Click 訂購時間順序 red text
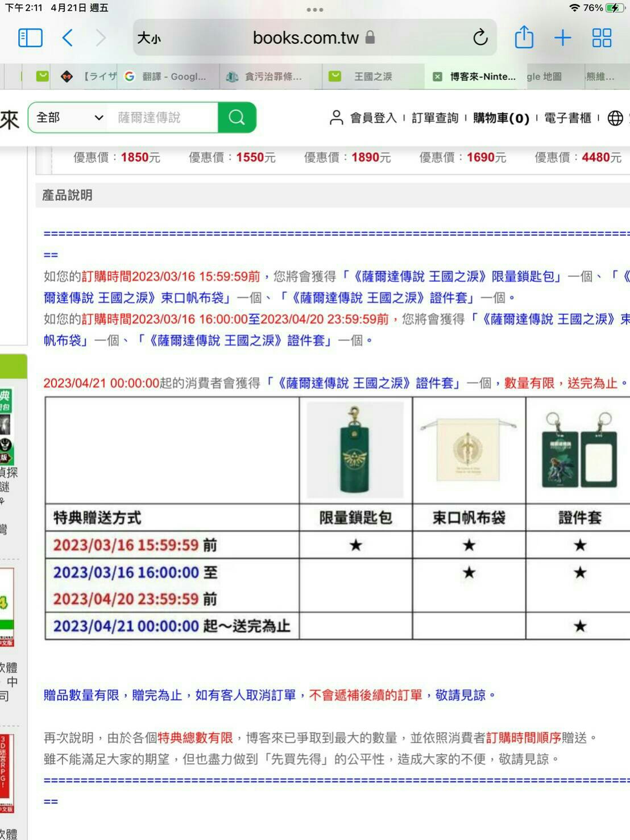The width and height of the screenshot is (630, 840). pos(524,738)
